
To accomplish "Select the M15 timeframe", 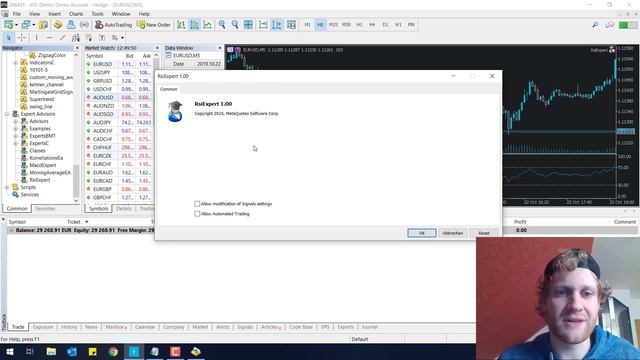I will (x=333, y=25).
